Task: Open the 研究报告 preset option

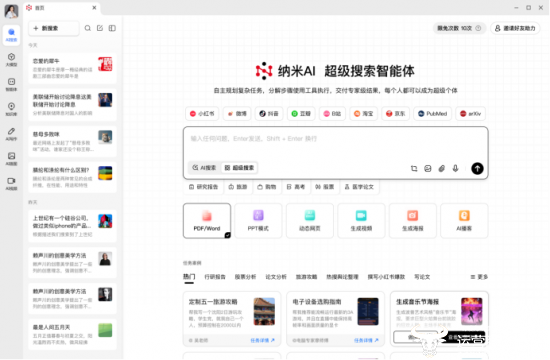Action: pyautogui.click(x=203, y=187)
